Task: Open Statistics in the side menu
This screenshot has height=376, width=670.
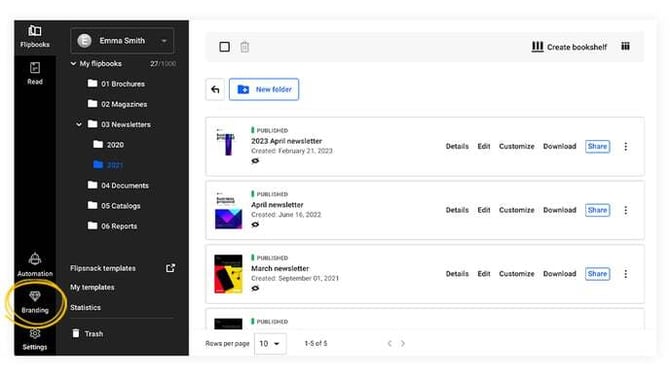Action: click(85, 307)
